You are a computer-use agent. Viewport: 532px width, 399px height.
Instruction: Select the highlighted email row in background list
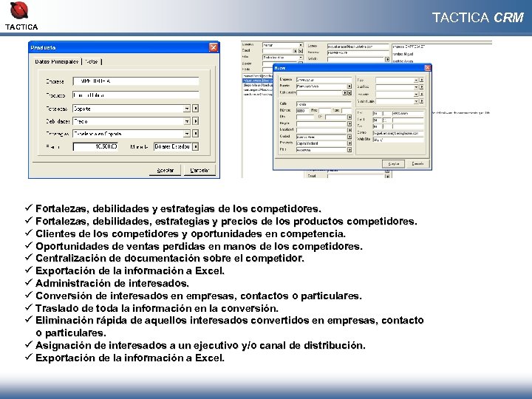pyautogui.click(x=258, y=81)
